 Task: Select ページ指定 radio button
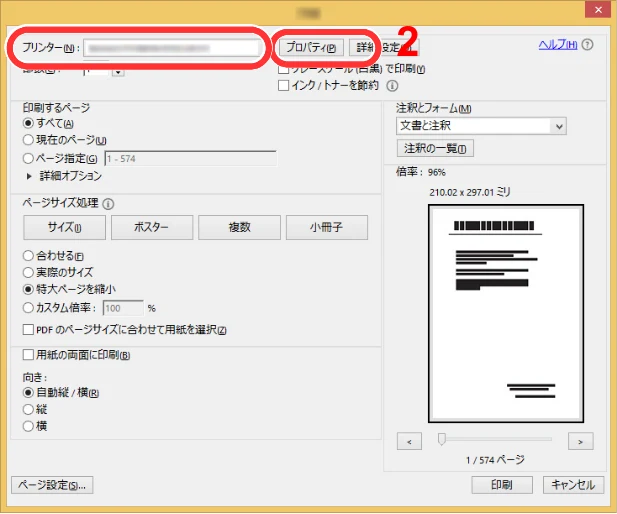tap(28, 159)
